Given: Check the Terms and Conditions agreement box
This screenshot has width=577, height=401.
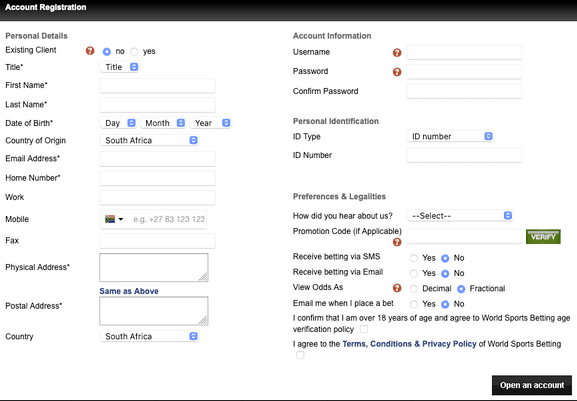Looking at the screenshot, I should tap(300, 355).
